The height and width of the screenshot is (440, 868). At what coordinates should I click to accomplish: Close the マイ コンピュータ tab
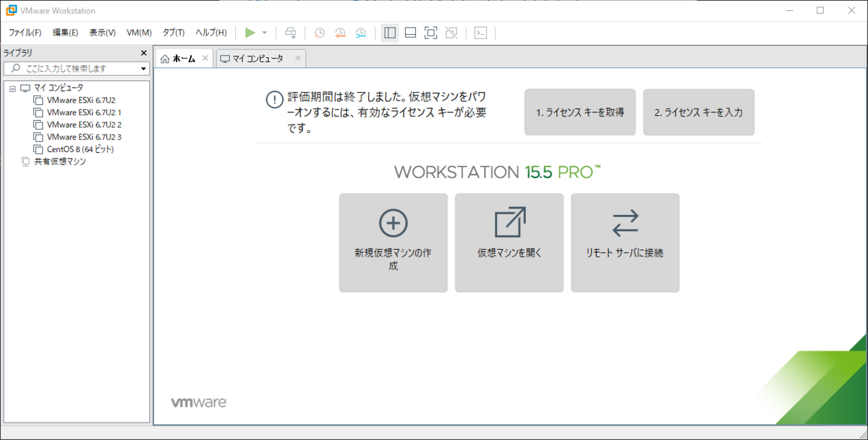tap(297, 59)
